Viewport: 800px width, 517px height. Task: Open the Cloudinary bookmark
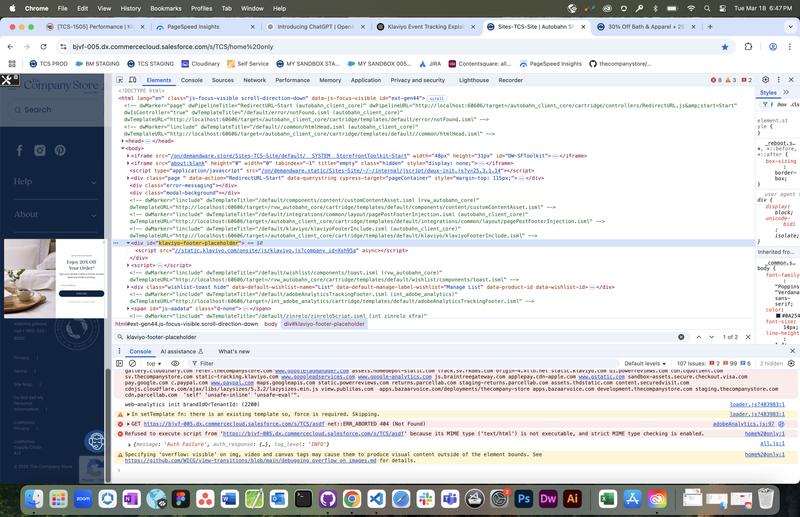point(201,64)
